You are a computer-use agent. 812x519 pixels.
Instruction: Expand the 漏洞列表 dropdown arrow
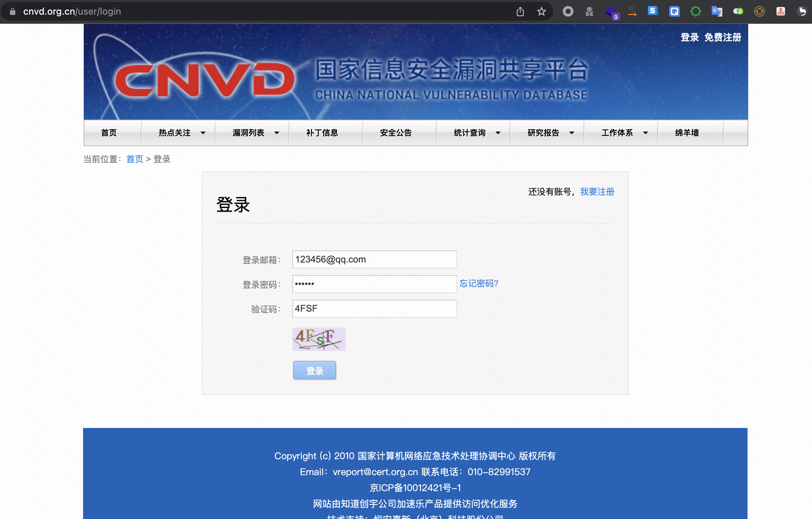(277, 133)
